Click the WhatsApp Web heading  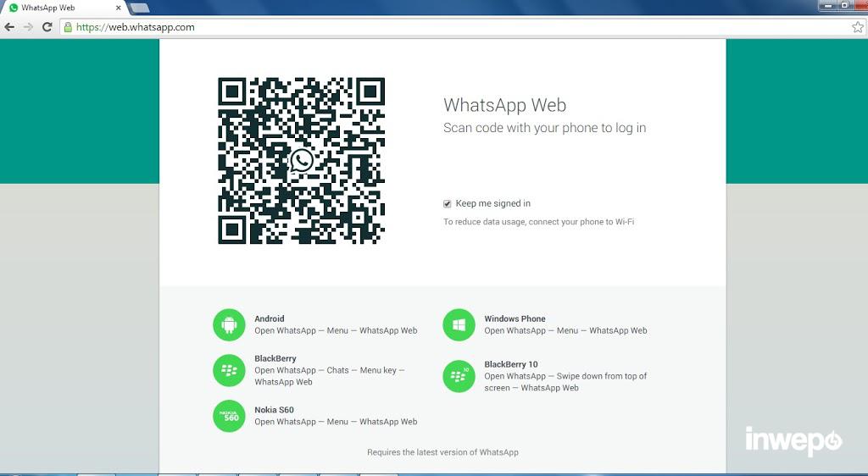[505, 105]
